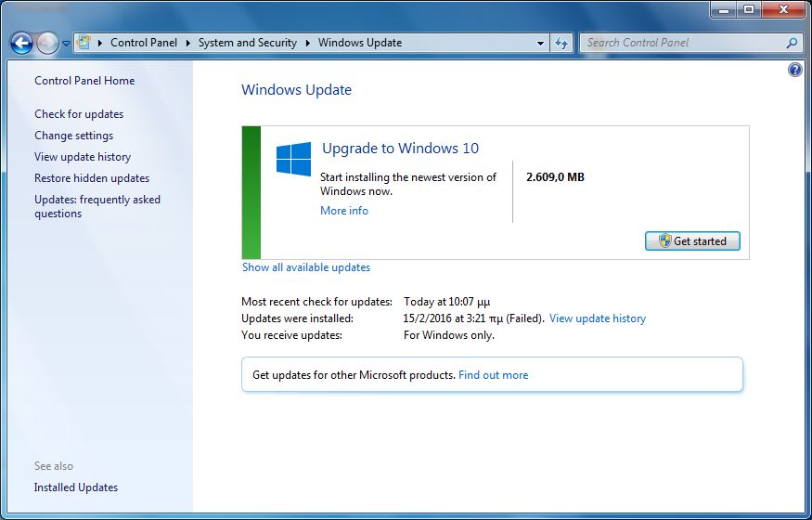This screenshot has height=520, width=812.
Task: Click View update history next to Failed
Action: pos(598,318)
